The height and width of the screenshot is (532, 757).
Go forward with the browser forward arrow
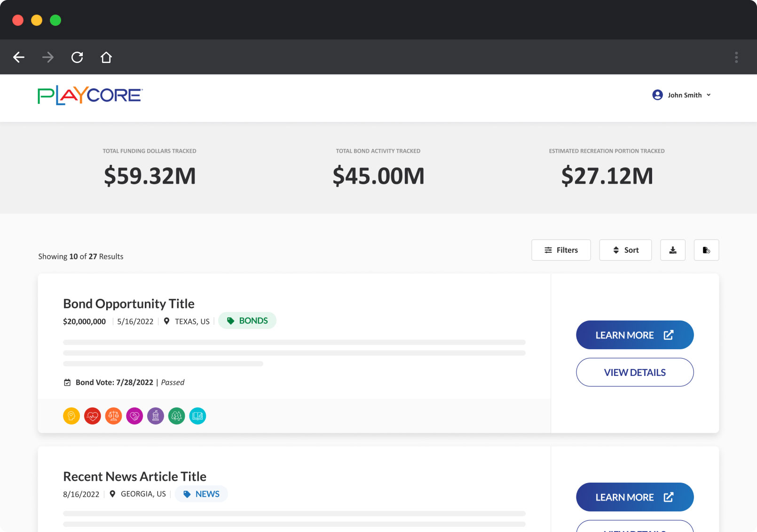[x=48, y=57]
